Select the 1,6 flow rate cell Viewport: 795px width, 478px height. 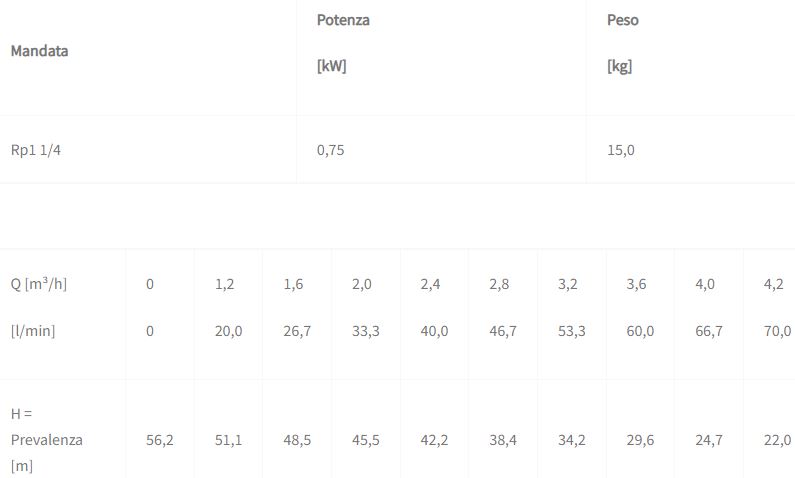pyautogui.click(x=293, y=284)
